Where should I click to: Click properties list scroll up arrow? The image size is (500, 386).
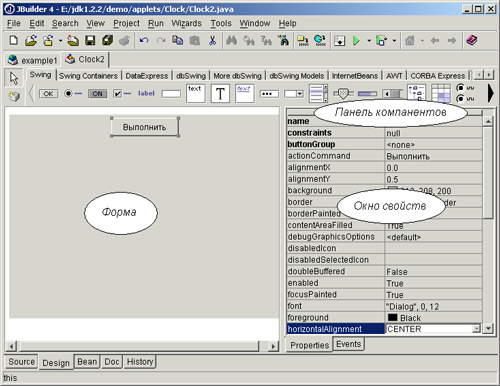pyautogui.click(x=488, y=121)
